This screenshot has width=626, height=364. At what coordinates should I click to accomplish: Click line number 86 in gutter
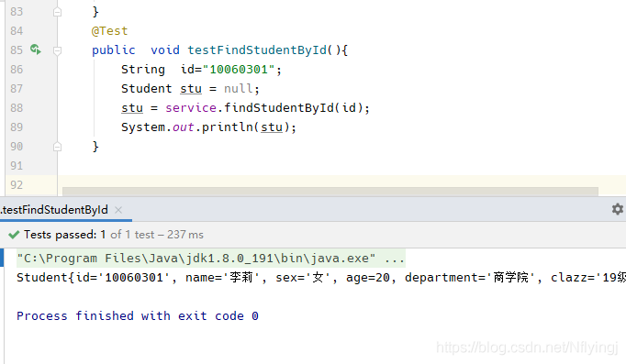[17, 70]
